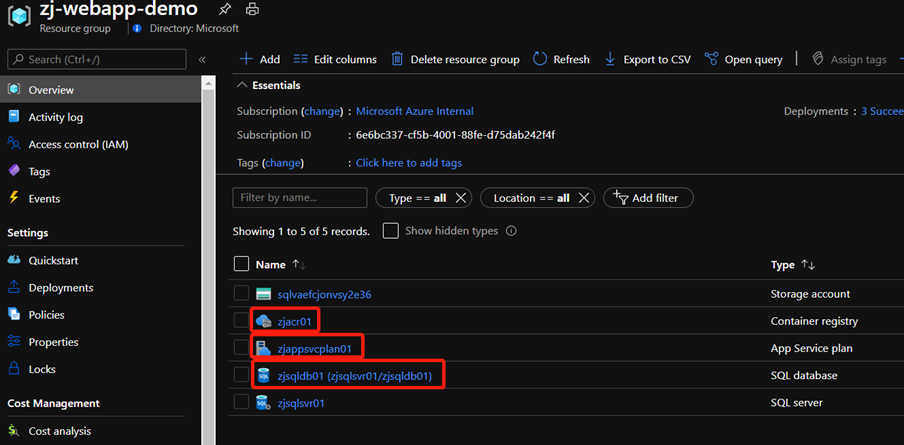Viewport: 904px width, 445px height.
Task: Open the Type == all filter
Action: 417,198
